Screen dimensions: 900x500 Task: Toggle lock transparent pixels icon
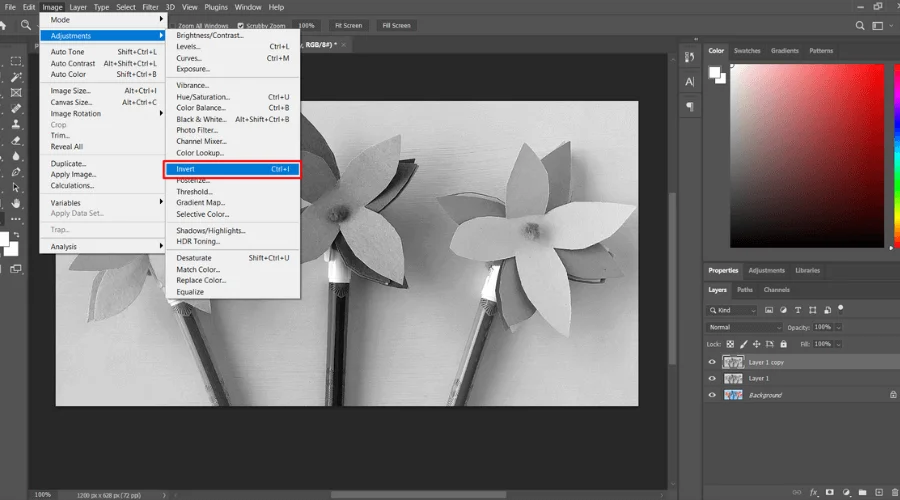(730, 344)
